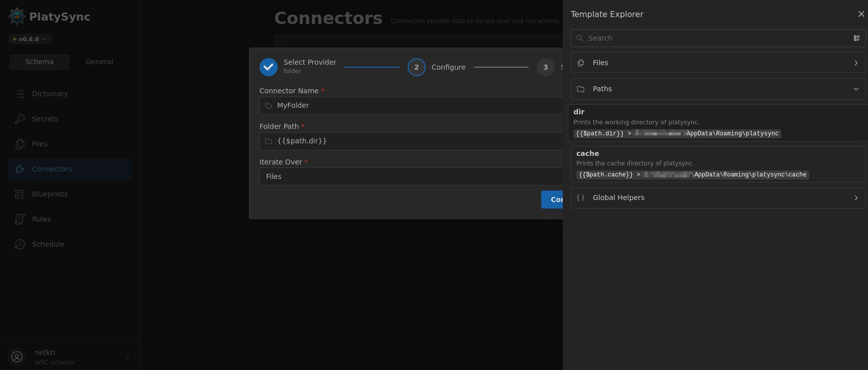Click the Rules scroll icon

[x=20, y=219]
